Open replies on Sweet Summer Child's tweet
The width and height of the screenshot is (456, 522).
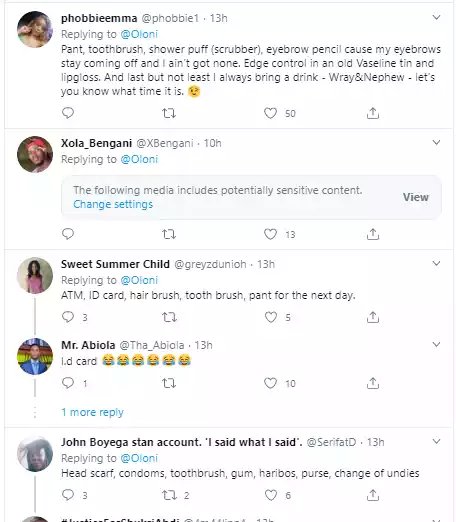click(68, 317)
